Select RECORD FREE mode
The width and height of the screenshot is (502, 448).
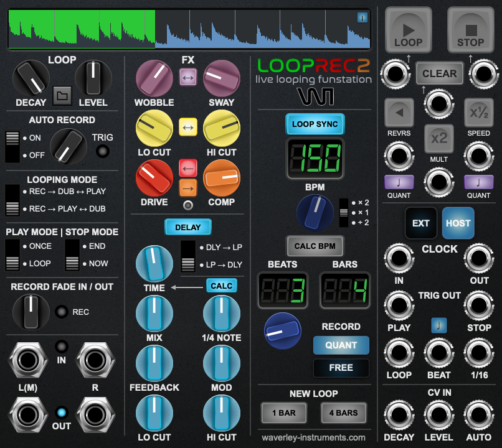coord(341,367)
